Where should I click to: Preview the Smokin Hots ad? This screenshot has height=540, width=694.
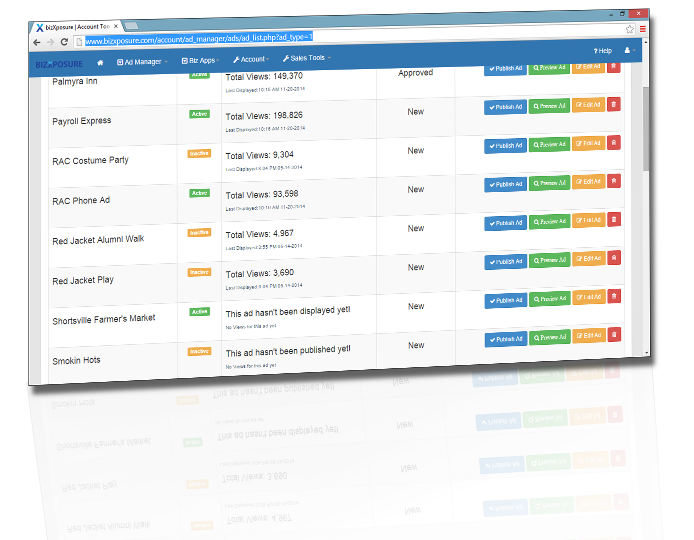point(550,337)
